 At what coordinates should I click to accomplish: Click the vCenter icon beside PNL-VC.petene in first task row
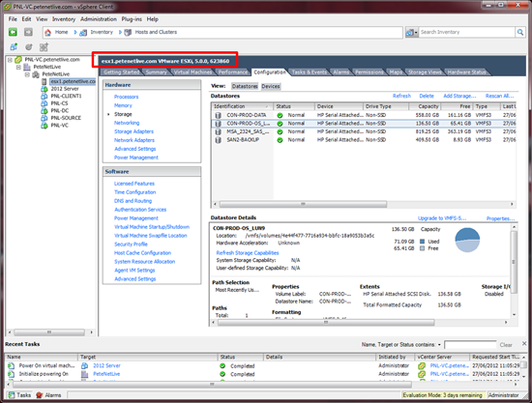click(x=422, y=365)
